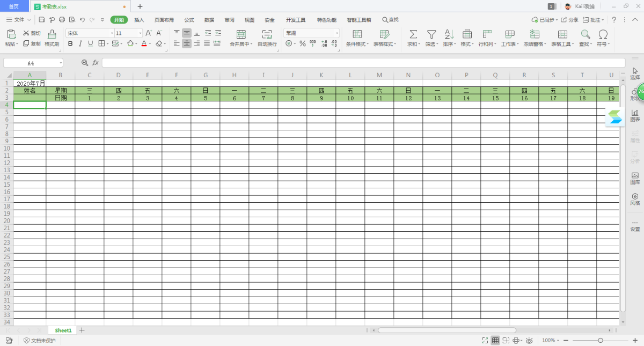The height and width of the screenshot is (346, 644).
Task: Click the zoom slider handle
Action: (601, 340)
